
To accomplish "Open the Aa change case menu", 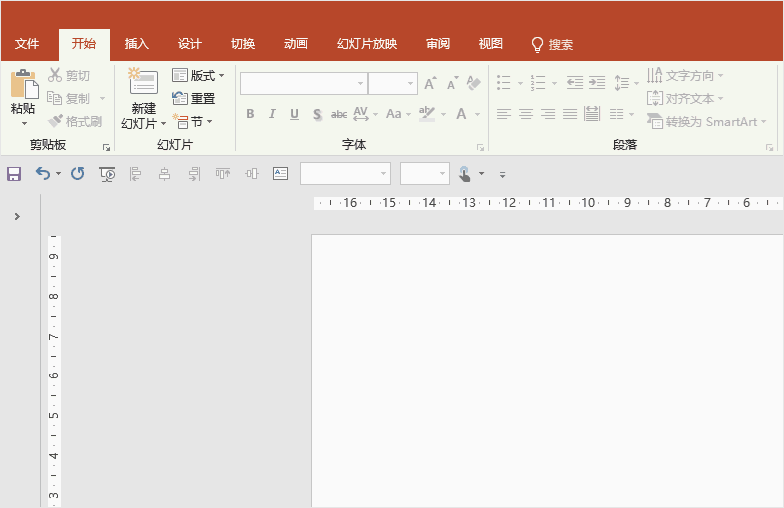I will (398, 114).
